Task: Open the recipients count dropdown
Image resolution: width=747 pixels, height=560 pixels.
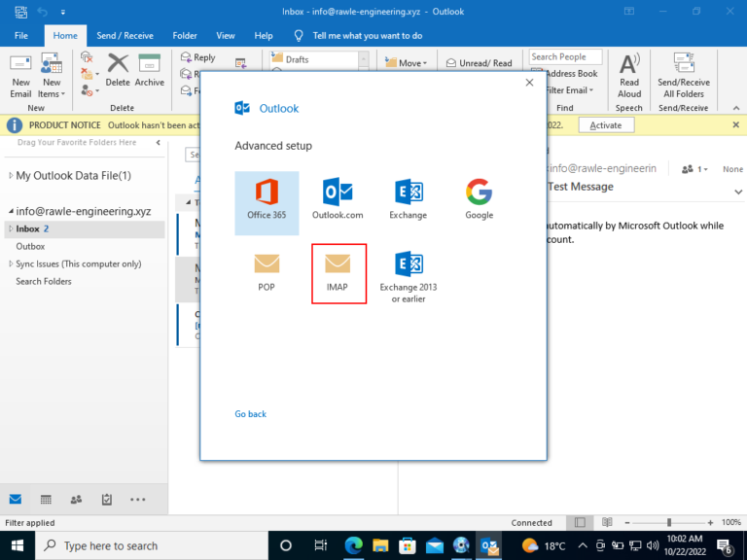Action: pos(694,169)
